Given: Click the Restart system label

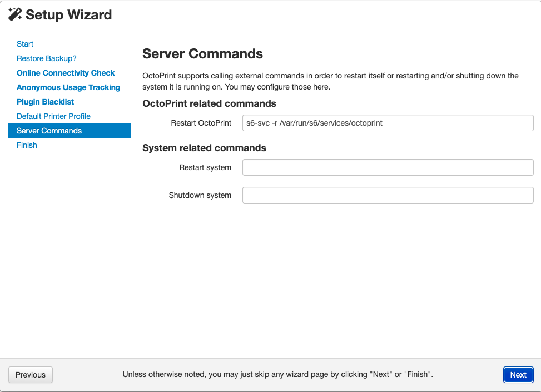Looking at the screenshot, I should tap(205, 168).
